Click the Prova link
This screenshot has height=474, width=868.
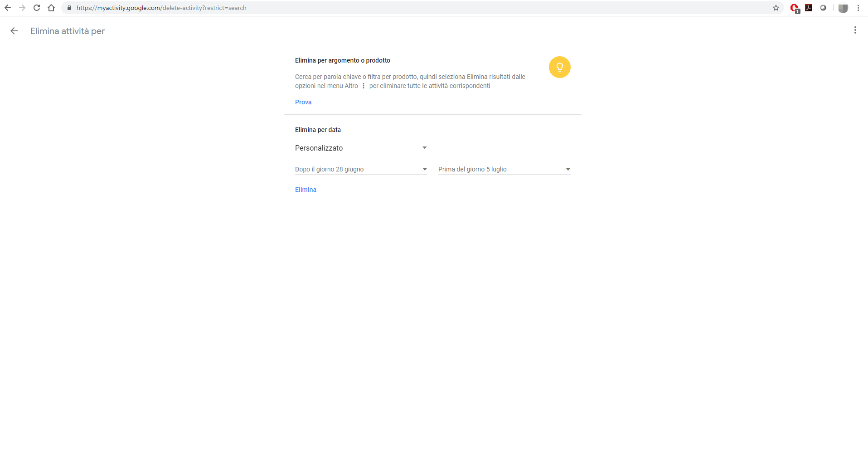303,102
